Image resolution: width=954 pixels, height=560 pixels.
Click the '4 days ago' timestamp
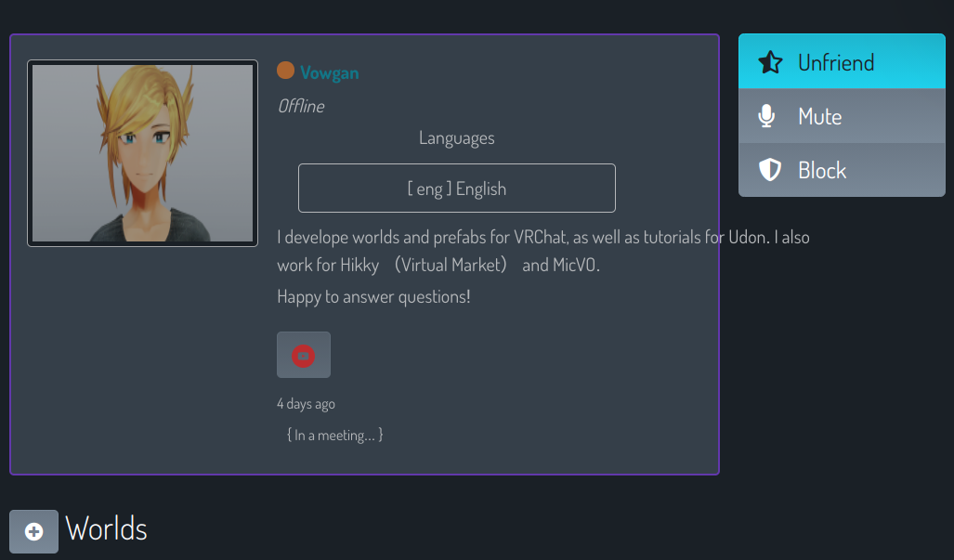coord(306,404)
